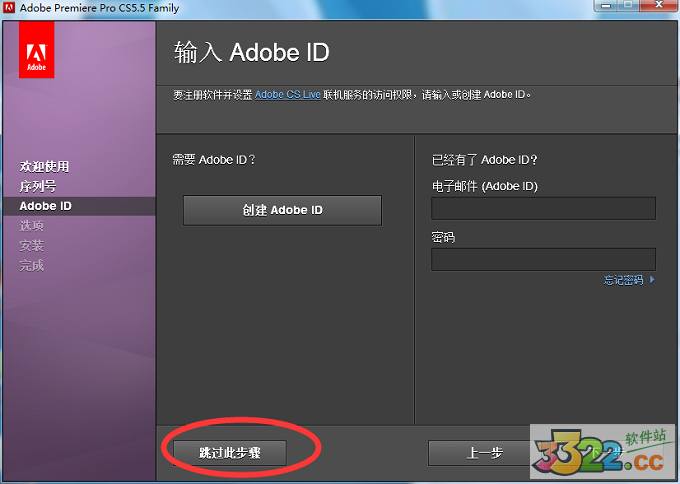This screenshot has height=484, width=680.
Task: Click the 已经有了 Adobe ID? text
Action: [484, 160]
